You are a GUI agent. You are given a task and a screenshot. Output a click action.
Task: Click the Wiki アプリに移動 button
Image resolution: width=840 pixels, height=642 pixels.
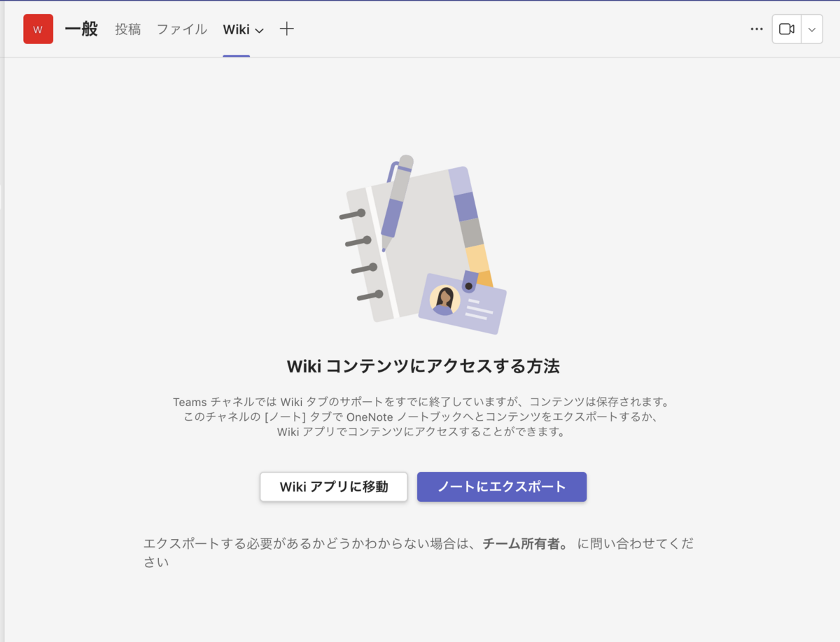(x=333, y=487)
